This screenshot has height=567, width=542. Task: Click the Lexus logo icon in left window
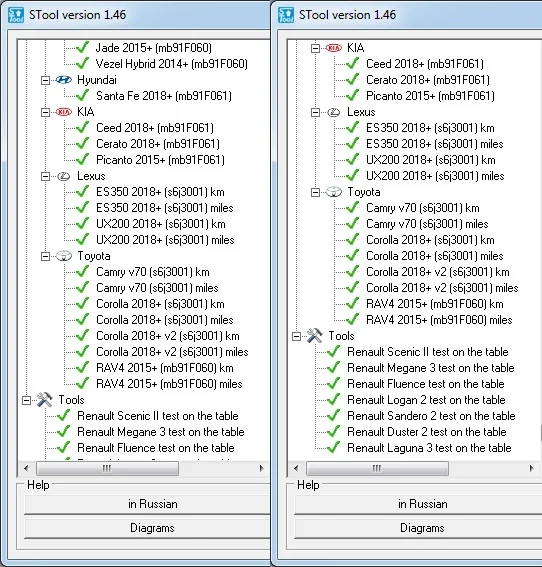point(64,176)
